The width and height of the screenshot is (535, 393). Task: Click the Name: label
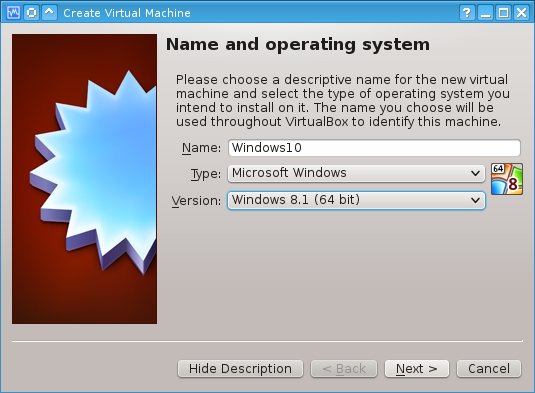201,148
